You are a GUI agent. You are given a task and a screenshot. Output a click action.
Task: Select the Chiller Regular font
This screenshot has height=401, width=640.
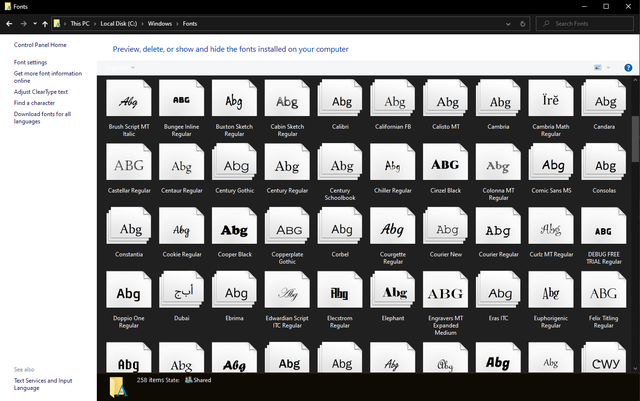[x=393, y=162]
